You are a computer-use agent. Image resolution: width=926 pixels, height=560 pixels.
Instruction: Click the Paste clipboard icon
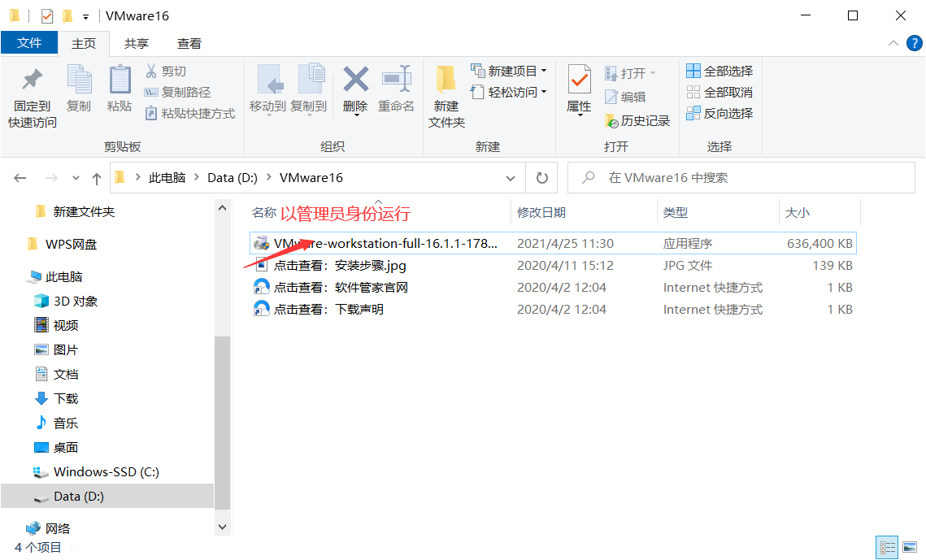pyautogui.click(x=120, y=89)
